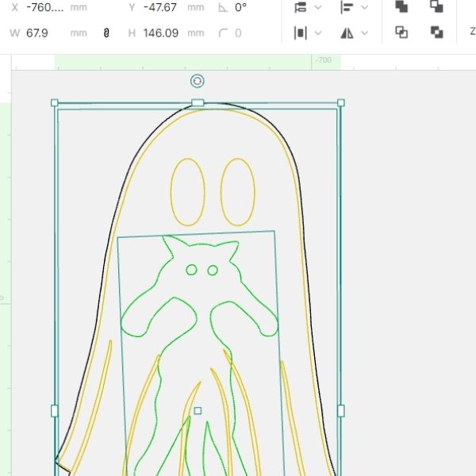
Task: Click the Exclude overlap boolean icon
Action: point(436,33)
